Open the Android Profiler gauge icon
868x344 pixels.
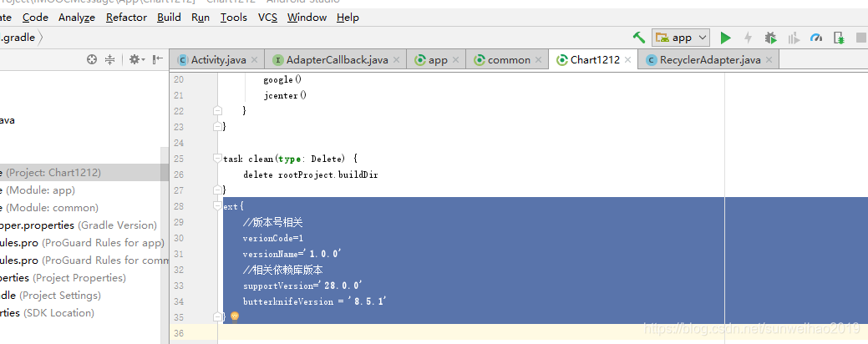(x=816, y=38)
